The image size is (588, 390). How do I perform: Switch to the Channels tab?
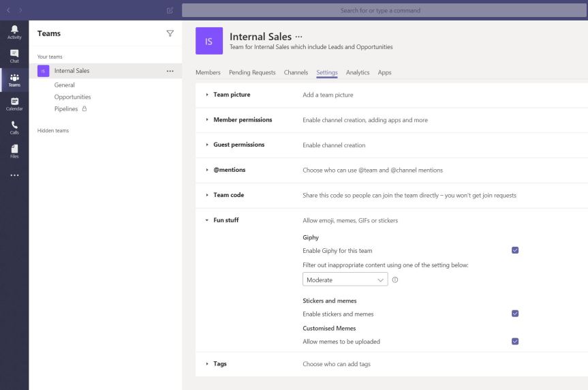[x=296, y=72]
